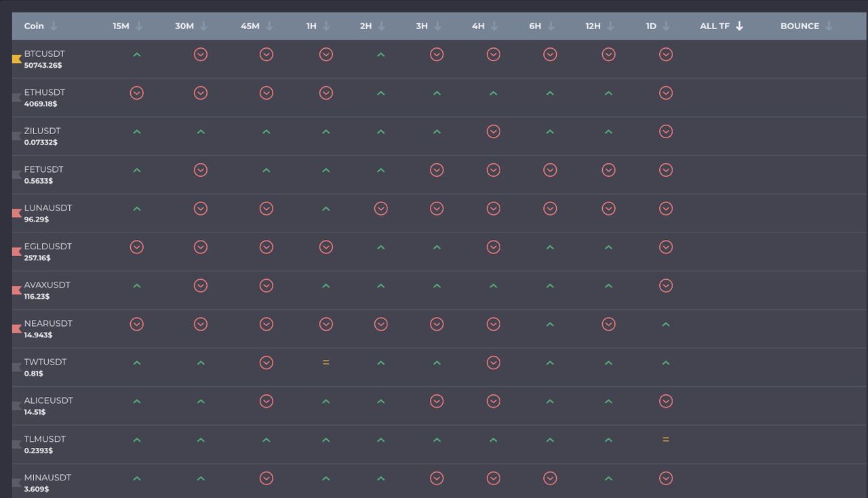868x498 pixels.
Task: Open the BTCUSDT coin entry
Action: [45, 54]
